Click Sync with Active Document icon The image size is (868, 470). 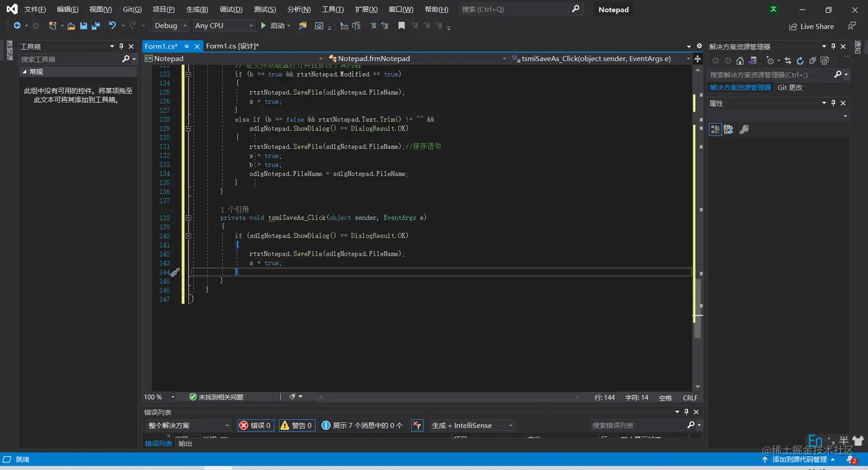tap(788, 60)
